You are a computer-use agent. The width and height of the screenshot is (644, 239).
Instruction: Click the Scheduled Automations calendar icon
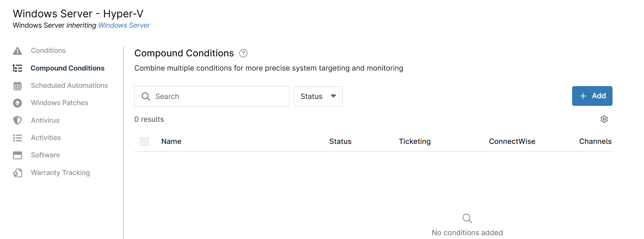pyautogui.click(x=17, y=86)
